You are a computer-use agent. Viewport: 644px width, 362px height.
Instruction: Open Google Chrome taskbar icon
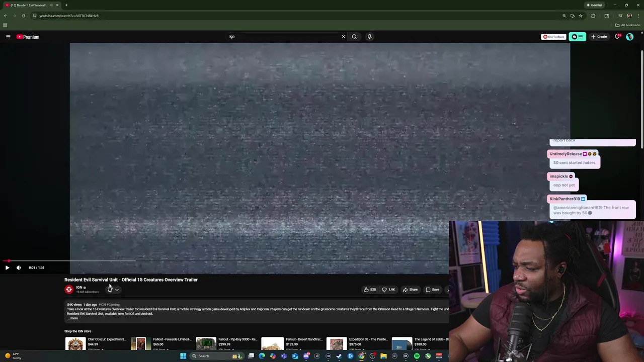coord(361,356)
